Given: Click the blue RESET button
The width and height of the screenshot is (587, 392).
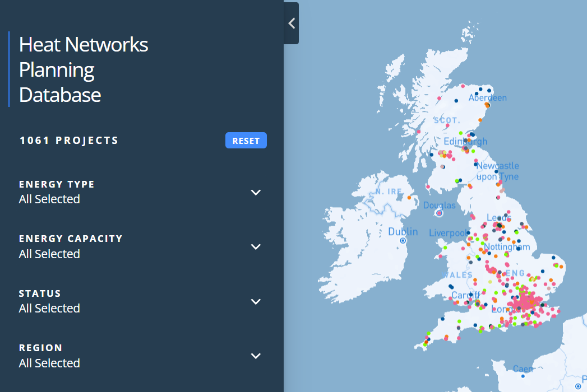Looking at the screenshot, I should [246, 141].
